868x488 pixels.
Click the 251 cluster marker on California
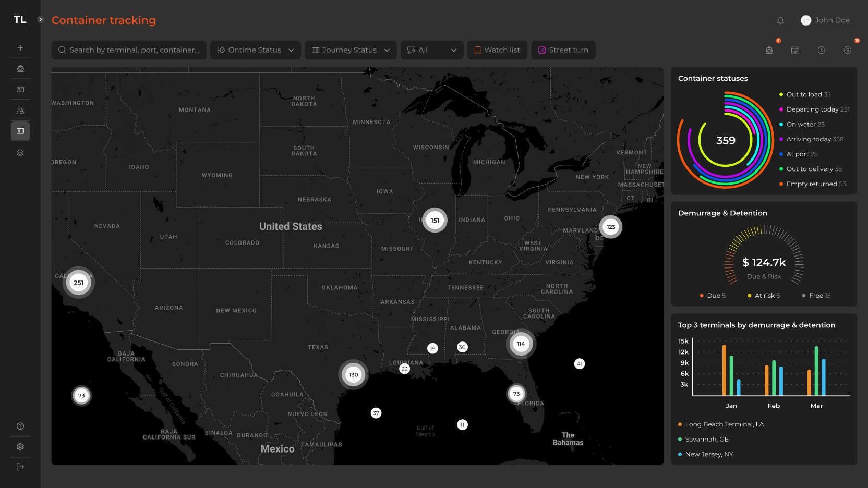tap(79, 283)
